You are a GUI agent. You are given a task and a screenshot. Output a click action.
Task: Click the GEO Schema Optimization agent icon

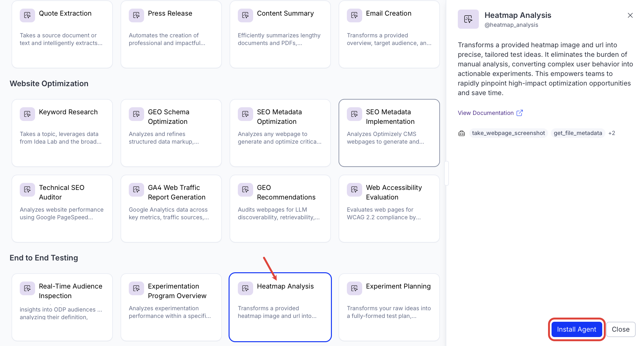(136, 114)
